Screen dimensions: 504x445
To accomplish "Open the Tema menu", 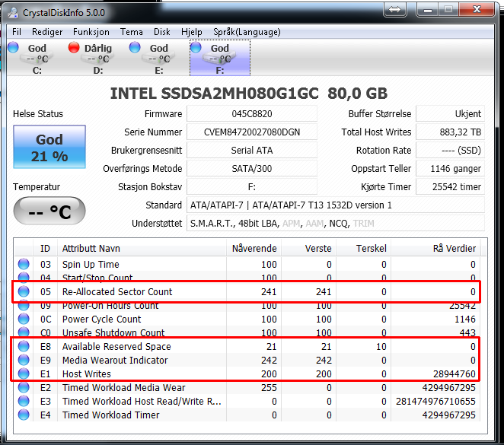I will coord(132,32).
